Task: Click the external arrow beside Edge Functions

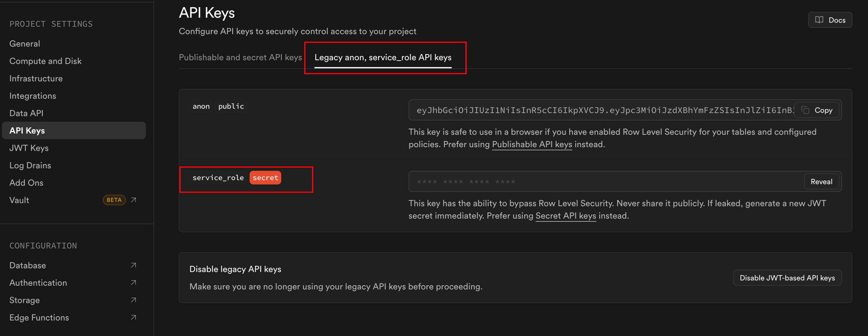Action: point(133,317)
